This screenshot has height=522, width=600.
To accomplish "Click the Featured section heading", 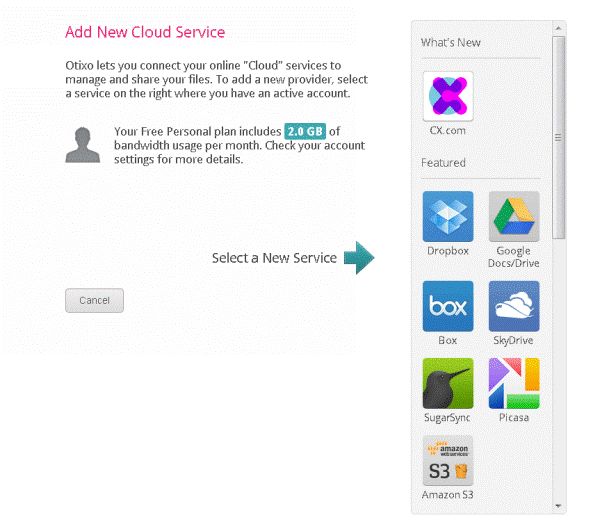I will [443, 163].
